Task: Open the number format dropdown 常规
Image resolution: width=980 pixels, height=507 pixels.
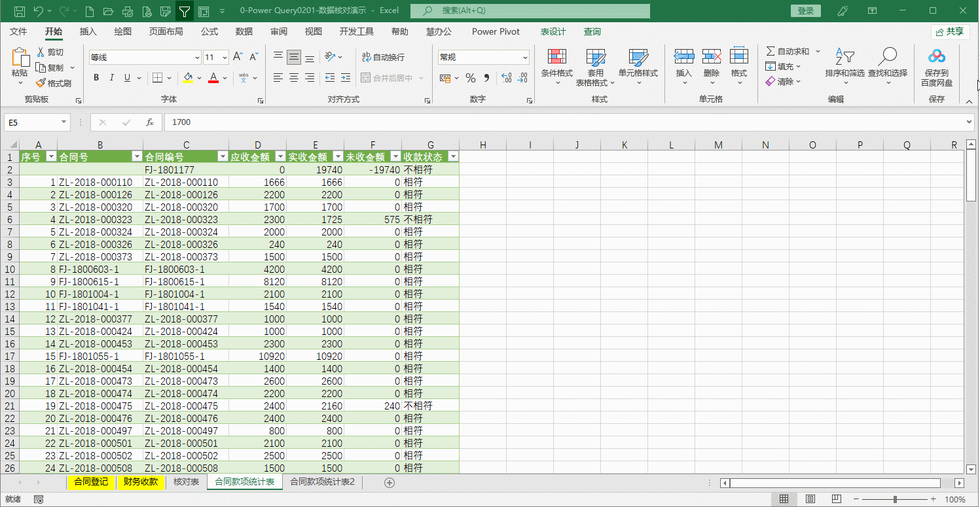Action: coord(524,58)
